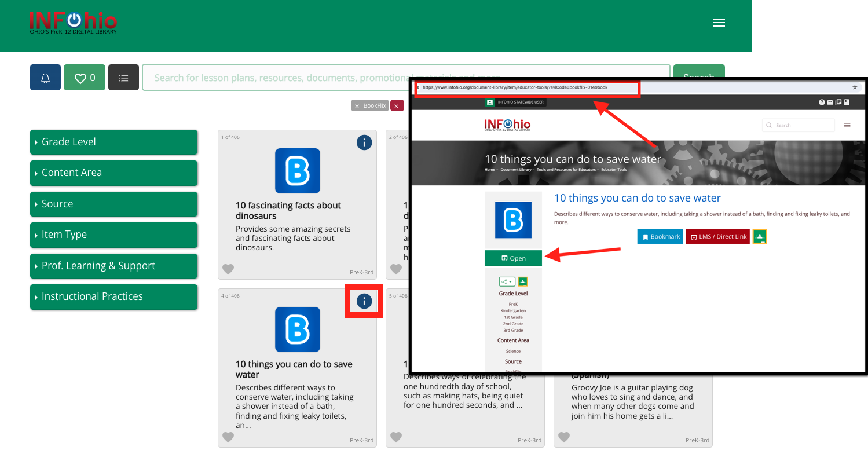Click the blue Bookmark button

point(660,236)
